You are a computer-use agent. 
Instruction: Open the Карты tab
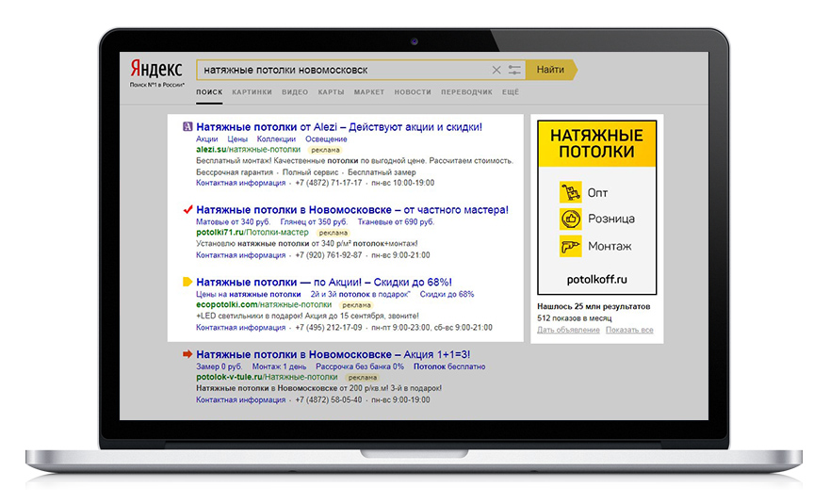331,92
